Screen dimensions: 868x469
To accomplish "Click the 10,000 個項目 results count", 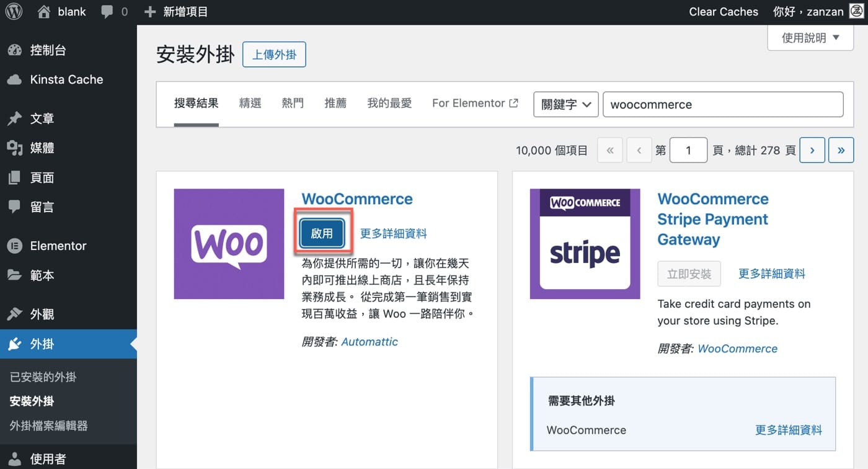I will (x=552, y=150).
